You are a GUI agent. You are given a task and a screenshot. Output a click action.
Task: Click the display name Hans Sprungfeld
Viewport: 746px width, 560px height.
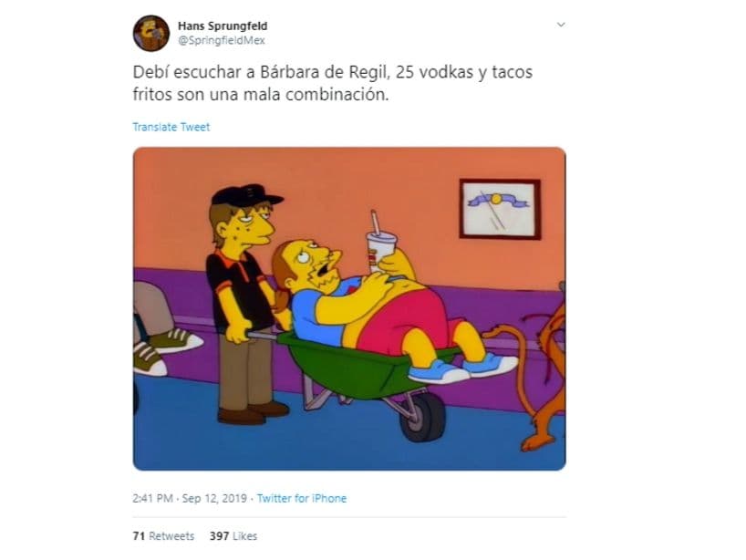point(223,26)
